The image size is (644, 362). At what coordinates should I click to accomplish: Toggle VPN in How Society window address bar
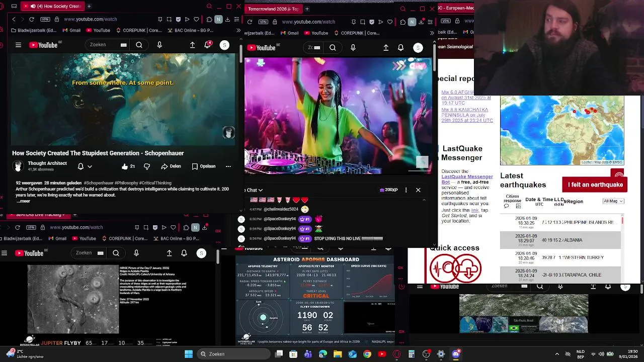pos(45,19)
